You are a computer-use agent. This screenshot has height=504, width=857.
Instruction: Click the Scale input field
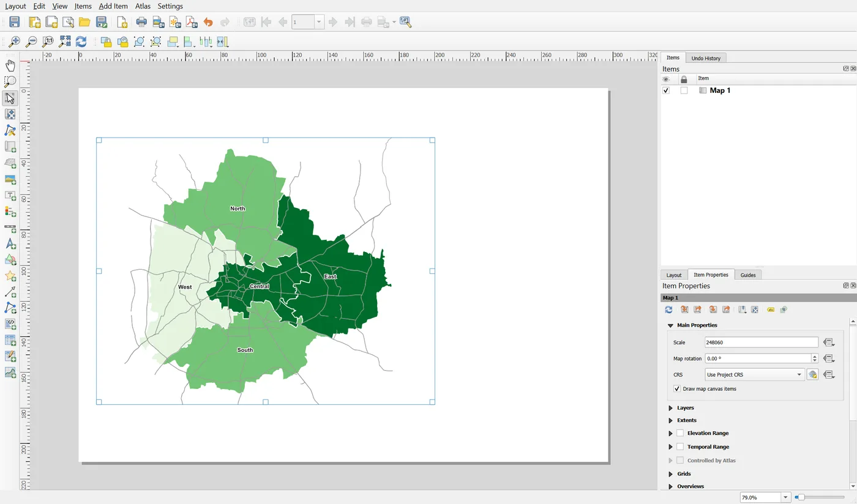[x=761, y=343]
